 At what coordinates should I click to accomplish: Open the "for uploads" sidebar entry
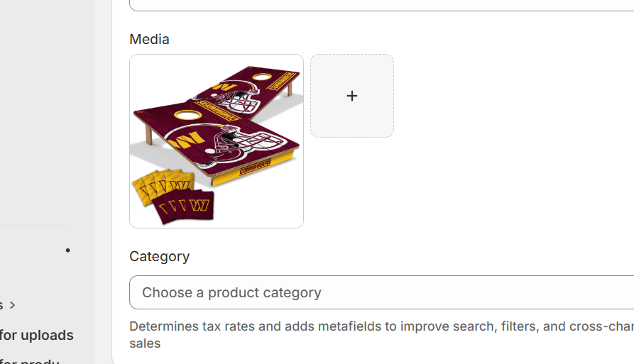click(x=36, y=335)
